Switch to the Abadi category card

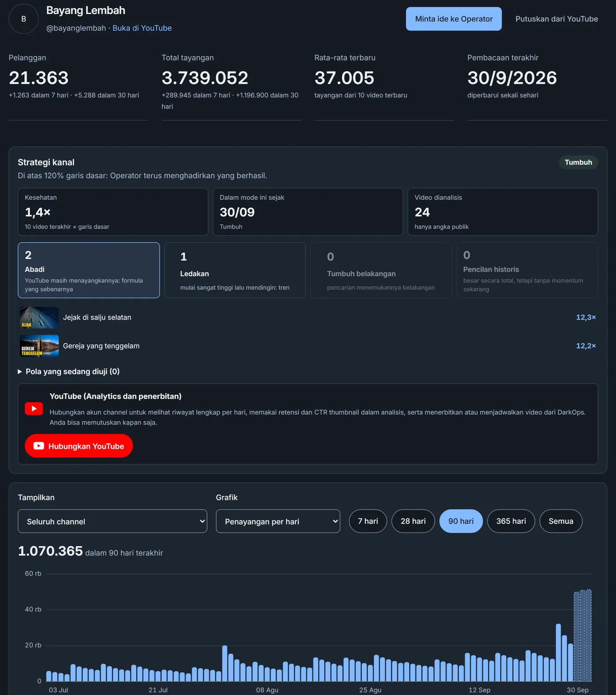[x=89, y=270]
